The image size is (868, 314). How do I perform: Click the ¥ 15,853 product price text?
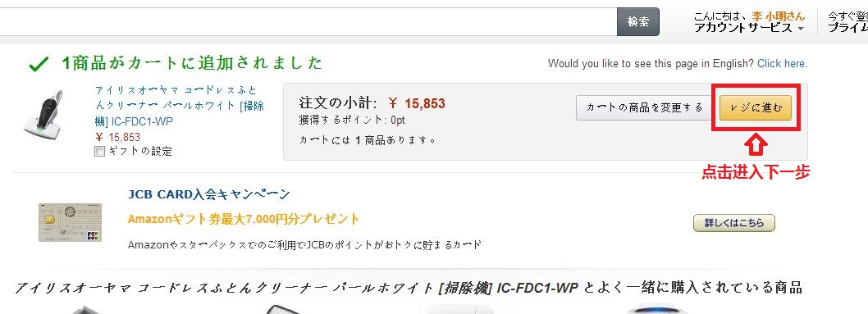tap(118, 137)
